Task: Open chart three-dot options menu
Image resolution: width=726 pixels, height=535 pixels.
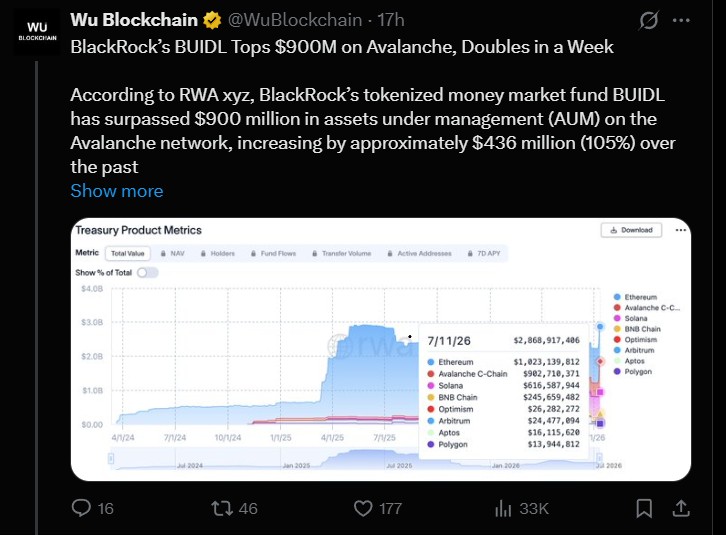Action: click(x=681, y=230)
